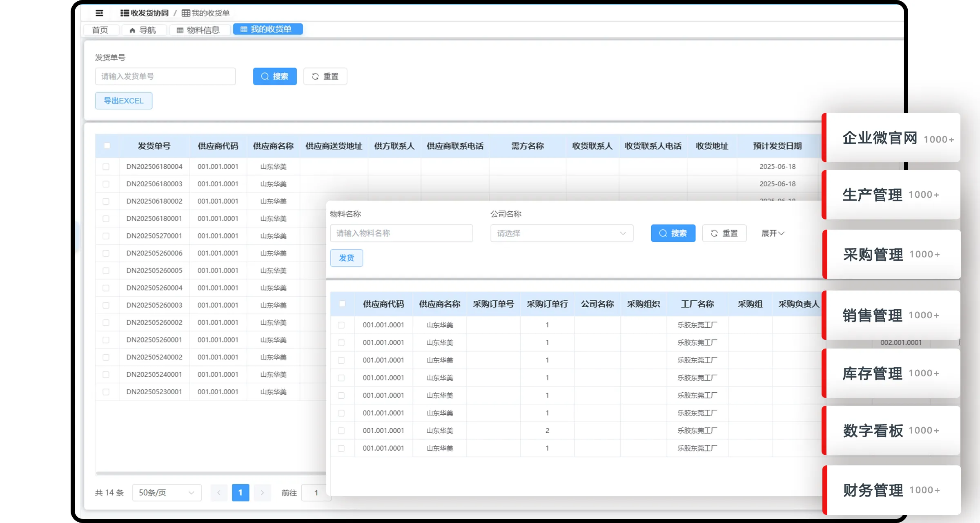Viewport: 980px width, 523px height.
Task: Click the hamburger menu collapse icon
Action: pyautogui.click(x=99, y=13)
